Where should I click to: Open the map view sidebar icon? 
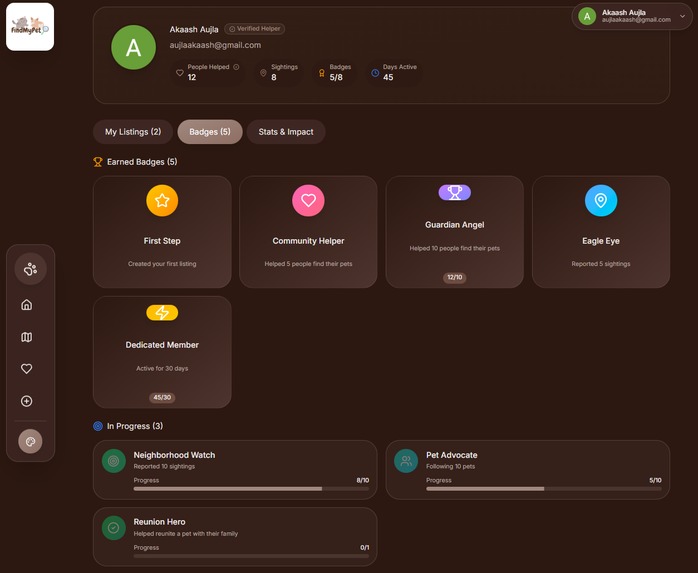[x=27, y=337]
